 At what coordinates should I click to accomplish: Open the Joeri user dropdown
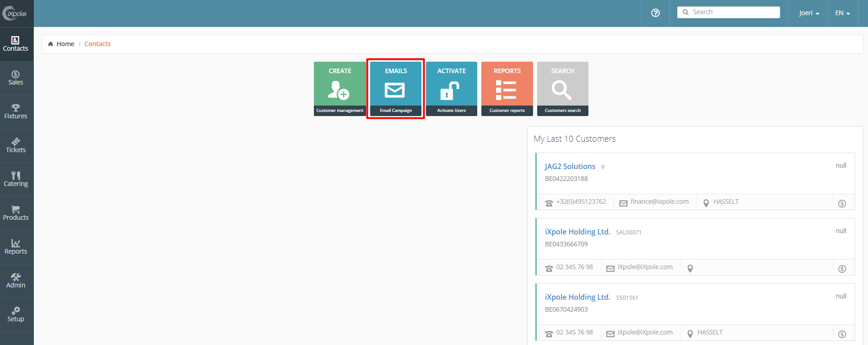pyautogui.click(x=809, y=13)
